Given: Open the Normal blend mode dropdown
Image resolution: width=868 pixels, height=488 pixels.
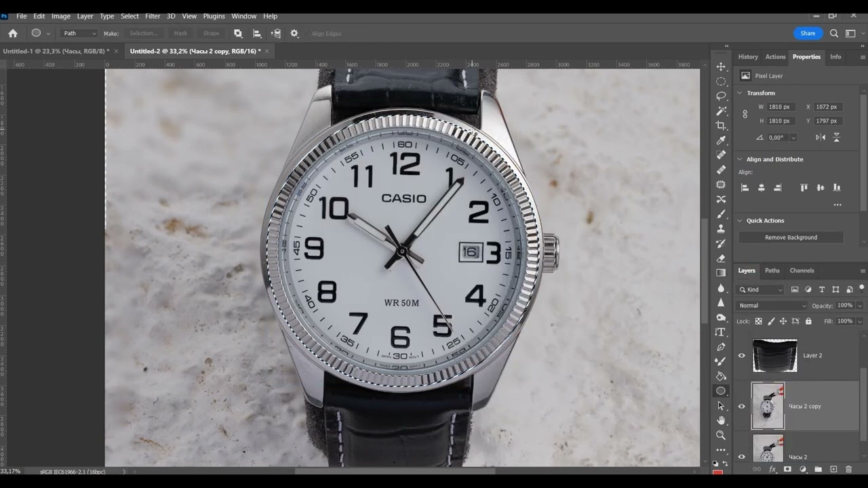Looking at the screenshot, I should [x=772, y=306].
